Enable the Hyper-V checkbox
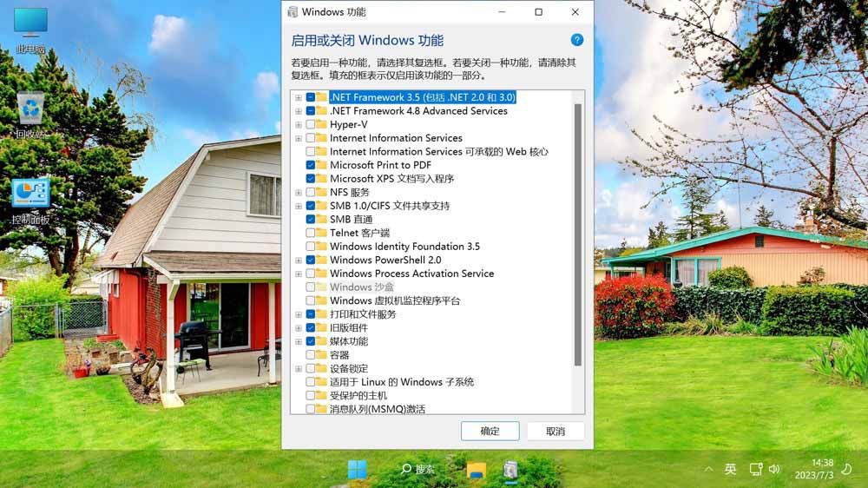The image size is (868, 488). pos(311,125)
